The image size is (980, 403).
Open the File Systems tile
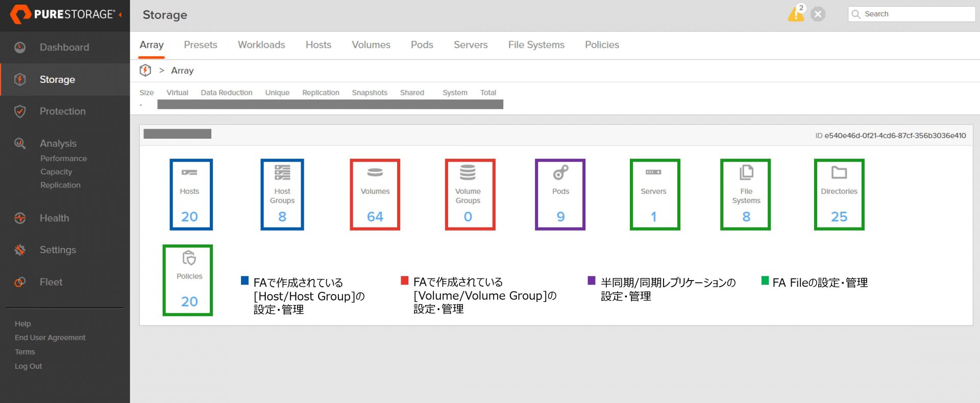745,194
